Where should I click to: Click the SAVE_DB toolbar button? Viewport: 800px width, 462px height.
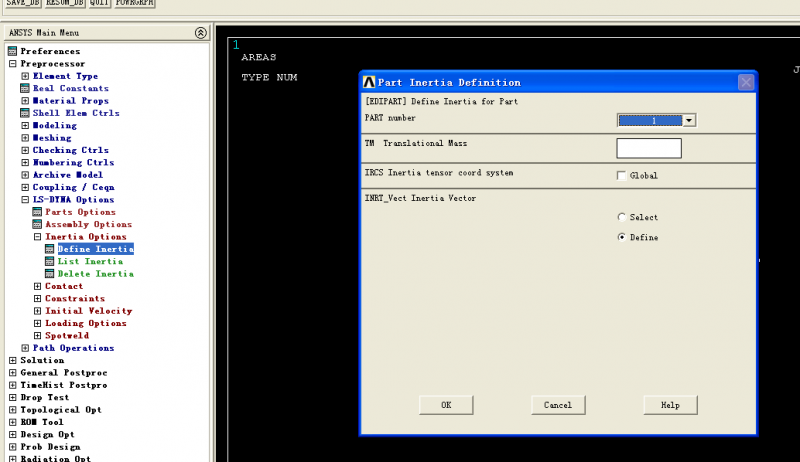[23, 4]
